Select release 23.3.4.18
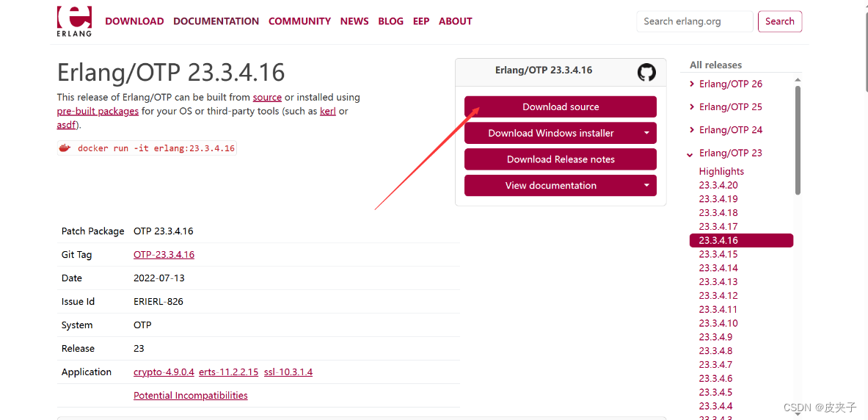Image resolution: width=868 pixels, height=420 pixels. [x=718, y=213]
